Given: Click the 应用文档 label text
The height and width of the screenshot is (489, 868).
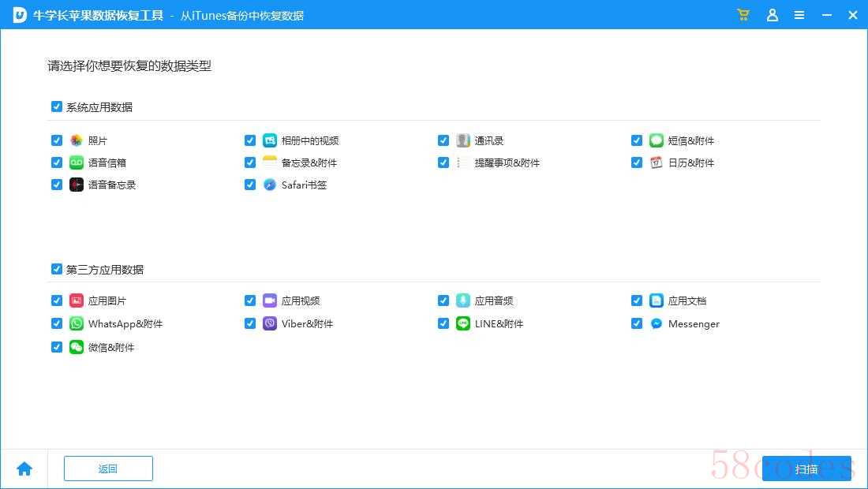Looking at the screenshot, I should pyautogui.click(x=687, y=301).
